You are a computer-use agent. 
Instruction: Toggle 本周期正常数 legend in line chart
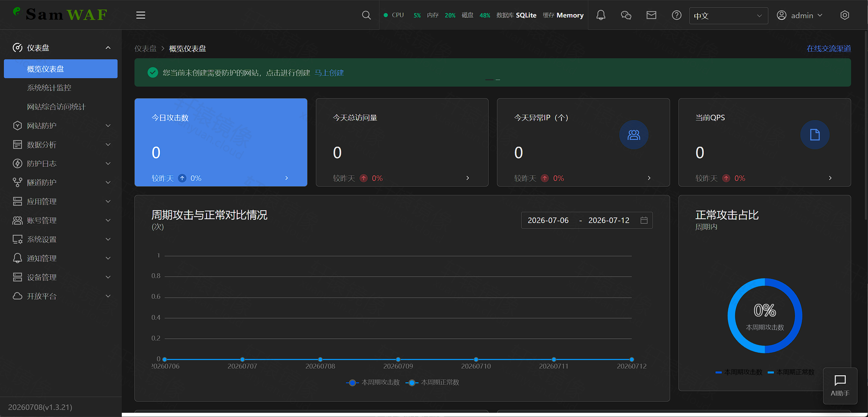[x=432, y=382]
